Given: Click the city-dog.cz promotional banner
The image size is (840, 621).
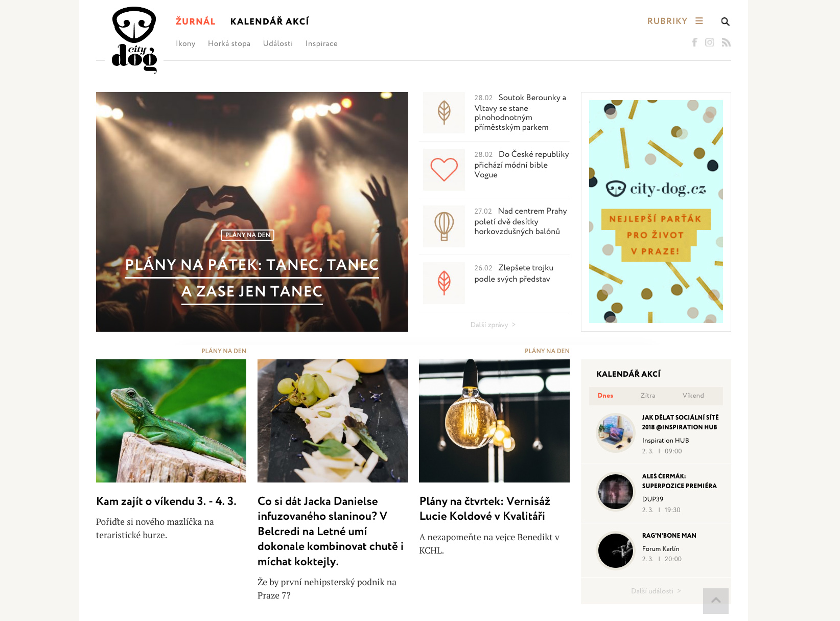Looking at the screenshot, I should pyautogui.click(x=656, y=212).
